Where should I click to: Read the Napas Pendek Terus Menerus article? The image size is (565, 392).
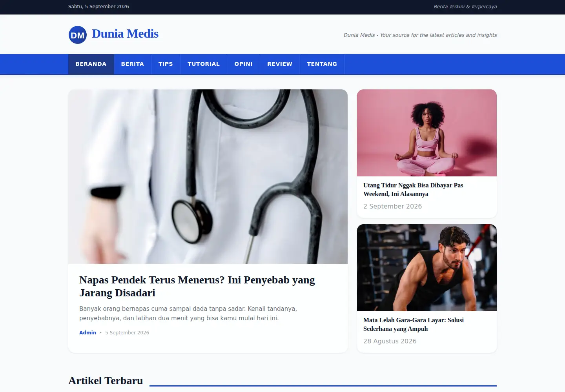click(x=197, y=286)
